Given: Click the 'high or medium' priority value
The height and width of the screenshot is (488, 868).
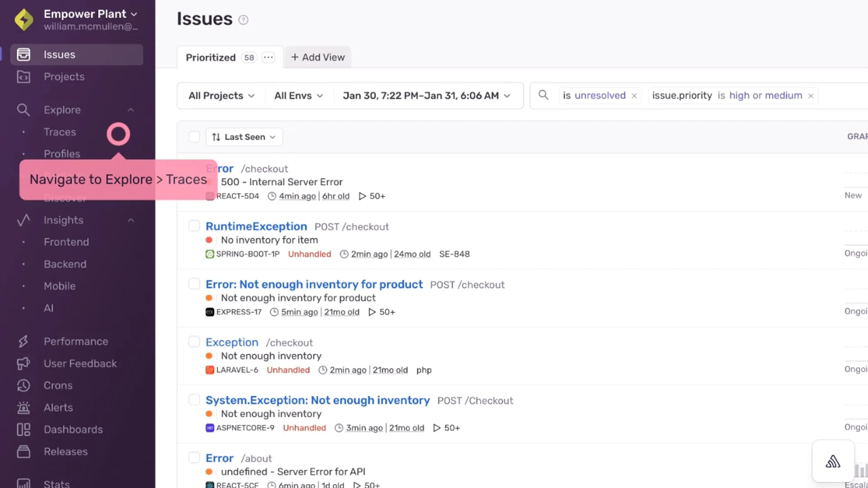Looking at the screenshot, I should click(765, 96).
